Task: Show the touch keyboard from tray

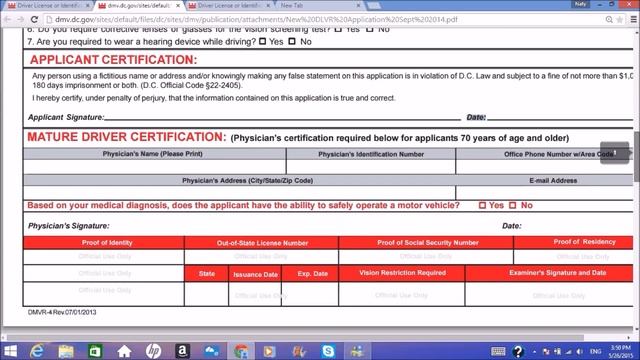Action: pyautogui.click(x=498, y=351)
